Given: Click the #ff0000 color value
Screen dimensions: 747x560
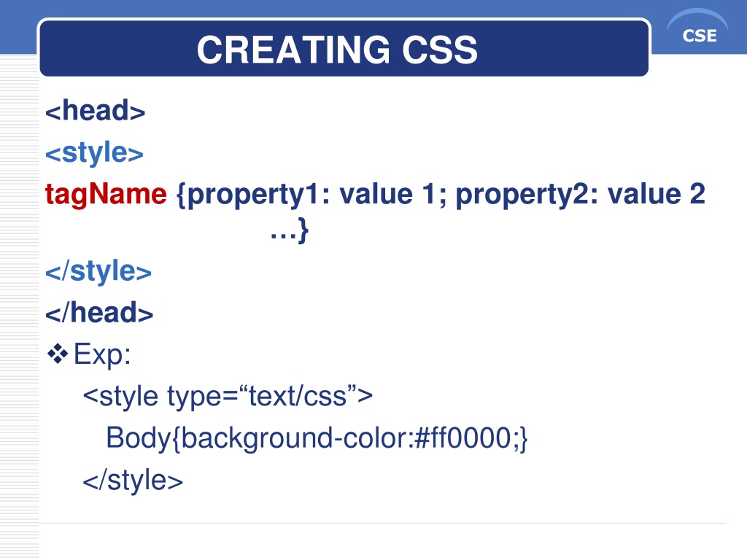Looking at the screenshot, I should pos(463,438).
